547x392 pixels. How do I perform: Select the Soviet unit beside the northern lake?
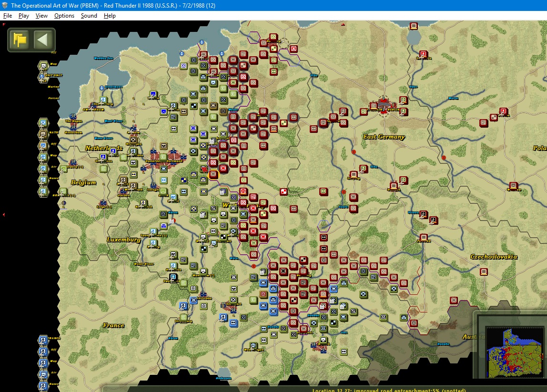tap(414, 26)
